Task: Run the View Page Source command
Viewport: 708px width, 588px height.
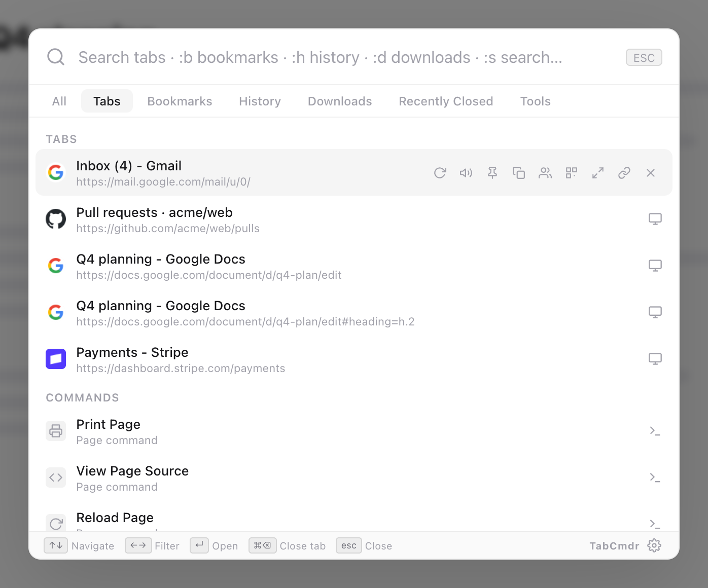Action: tap(354, 477)
